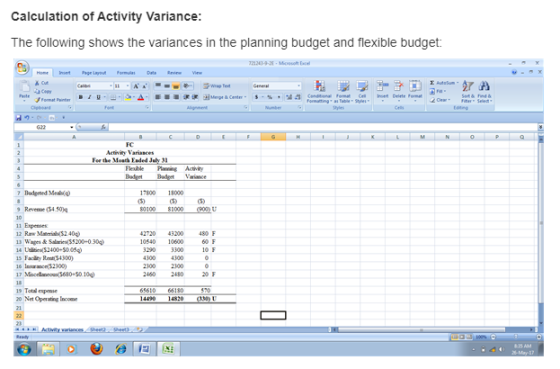Viewport: 560px width, 369px height.
Task: Switch to the Insert ribbon tab
Action: click(65, 73)
